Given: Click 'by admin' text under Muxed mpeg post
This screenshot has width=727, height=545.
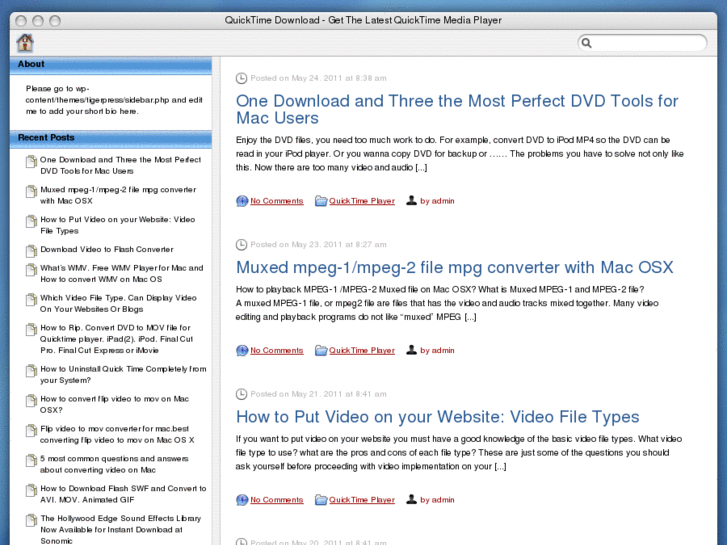Looking at the screenshot, I should click(x=437, y=350).
